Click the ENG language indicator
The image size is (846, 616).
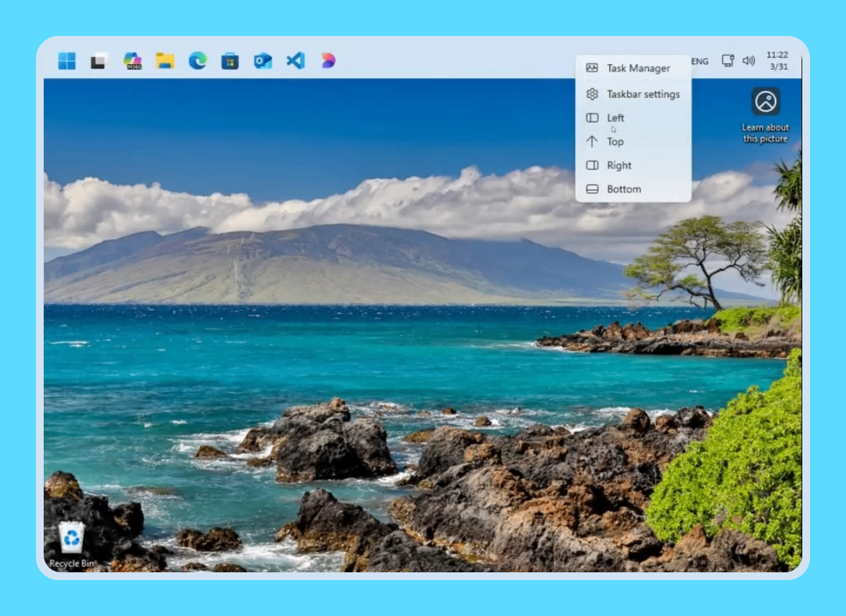[x=699, y=61]
